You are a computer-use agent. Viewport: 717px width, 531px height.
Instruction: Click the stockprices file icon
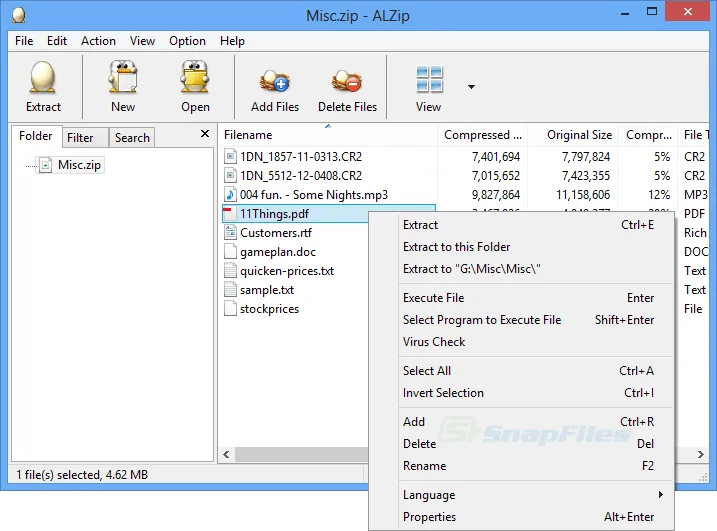tap(230, 309)
